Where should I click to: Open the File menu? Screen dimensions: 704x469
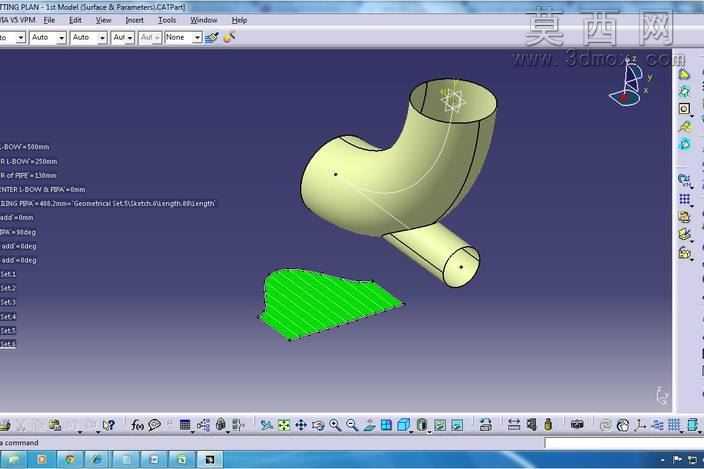(49, 20)
